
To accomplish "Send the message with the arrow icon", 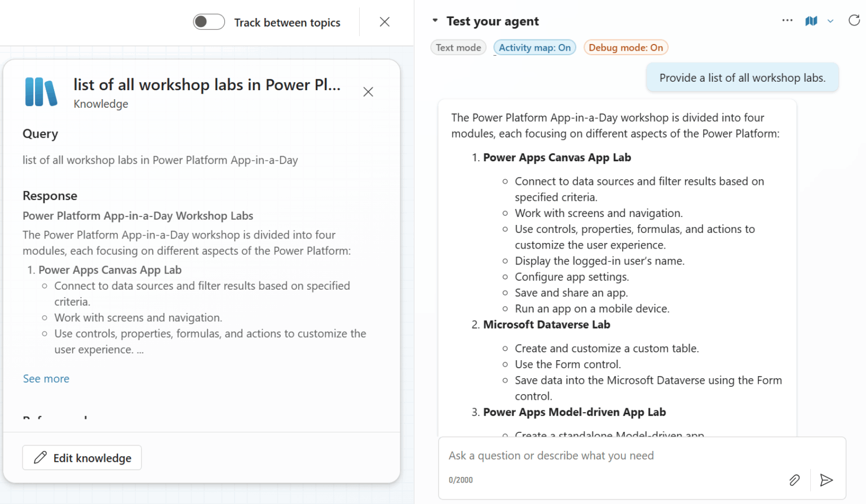I will (x=826, y=480).
